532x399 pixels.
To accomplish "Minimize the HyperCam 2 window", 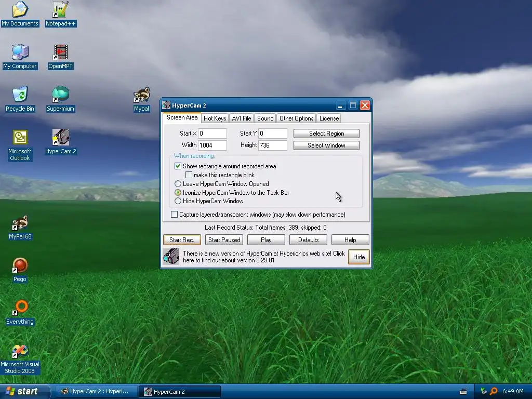I will pos(340,105).
